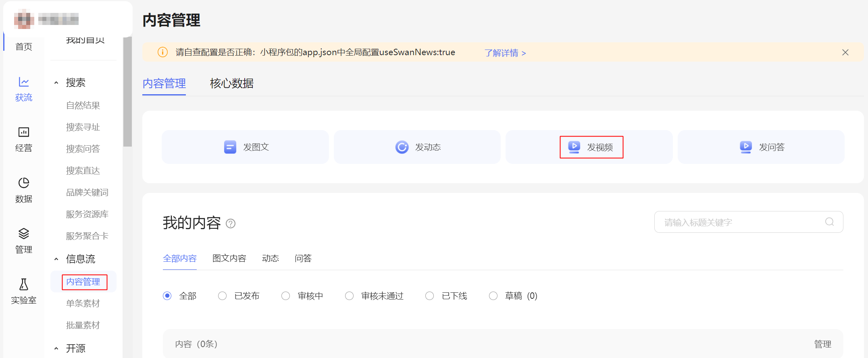Open 搜索问答 in the sidebar

coord(83,149)
